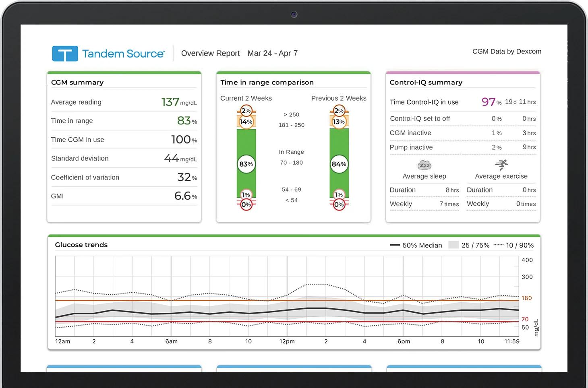Click the CGM Data by Dexcom link
This screenshot has height=388, width=588.
(507, 51)
